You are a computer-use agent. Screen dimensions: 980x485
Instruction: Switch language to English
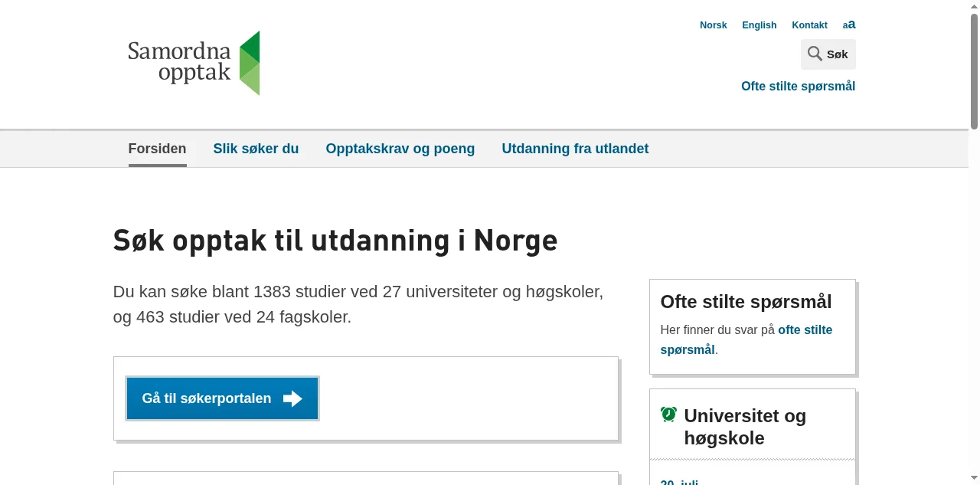point(759,25)
